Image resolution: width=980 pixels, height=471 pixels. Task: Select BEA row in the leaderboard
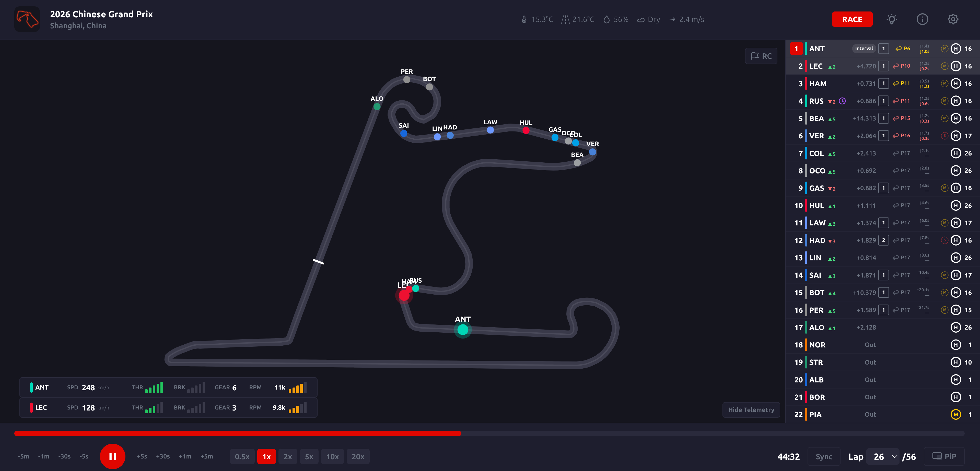pyautogui.click(x=883, y=119)
